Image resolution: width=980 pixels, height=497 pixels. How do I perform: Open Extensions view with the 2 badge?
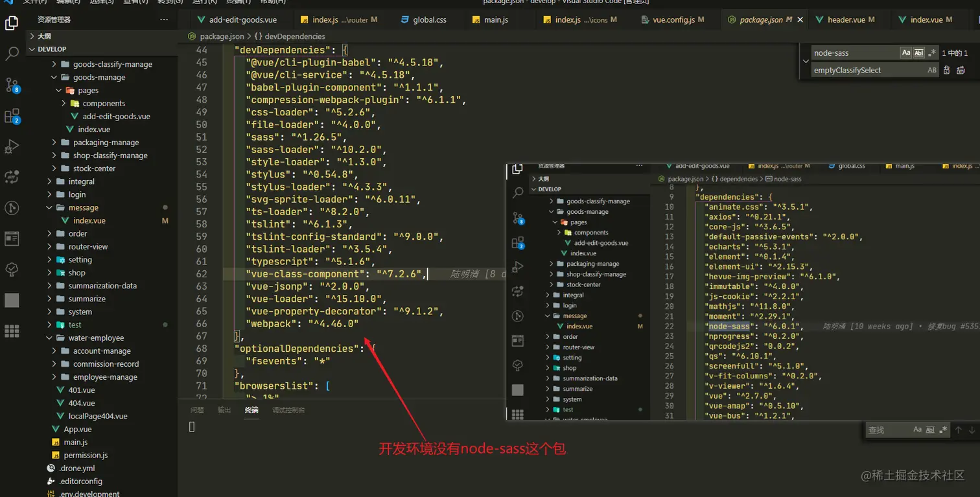coord(12,116)
